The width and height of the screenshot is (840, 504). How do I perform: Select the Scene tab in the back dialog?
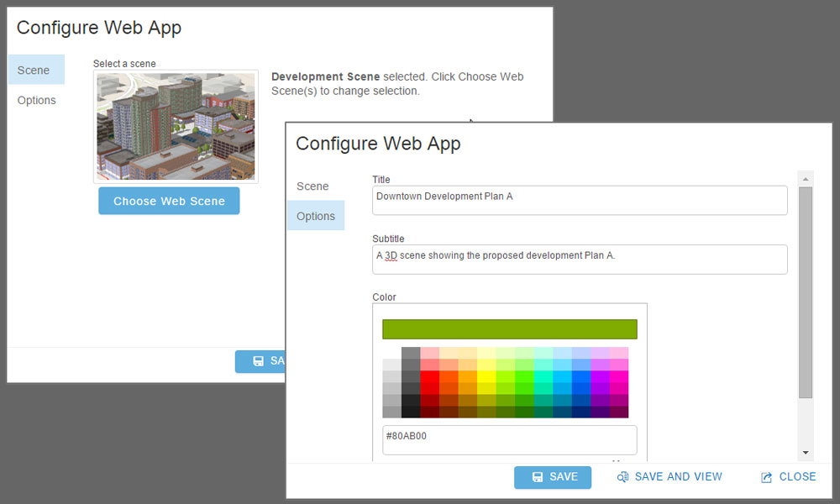point(35,70)
